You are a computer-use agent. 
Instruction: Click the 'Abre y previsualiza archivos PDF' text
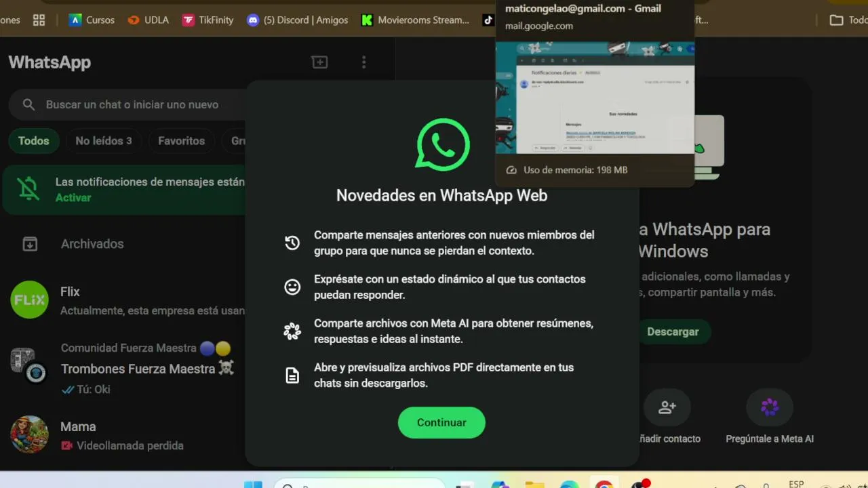[444, 375]
